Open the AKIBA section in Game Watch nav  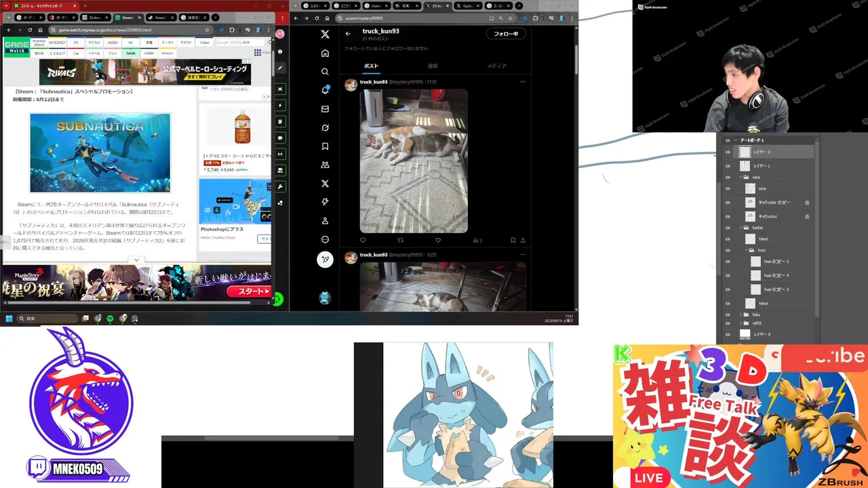coord(113,43)
